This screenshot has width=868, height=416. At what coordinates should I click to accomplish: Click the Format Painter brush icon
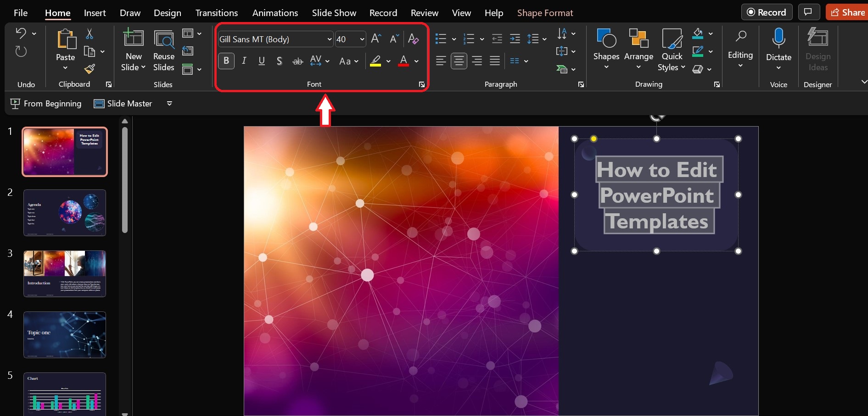click(90, 69)
